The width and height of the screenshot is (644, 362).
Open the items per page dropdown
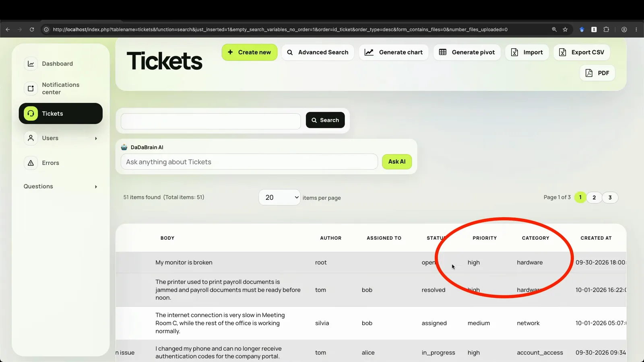pyautogui.click(x=279, y=197)
